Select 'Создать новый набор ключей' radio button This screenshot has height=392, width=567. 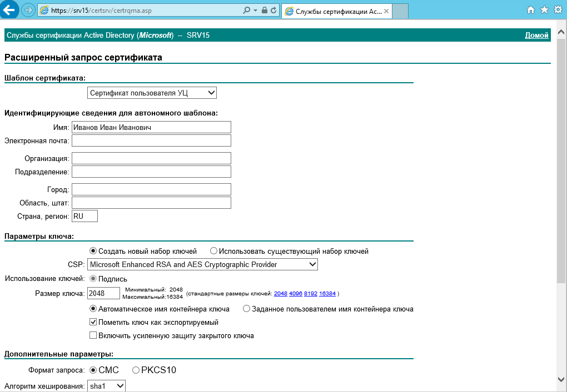[93, 251]
